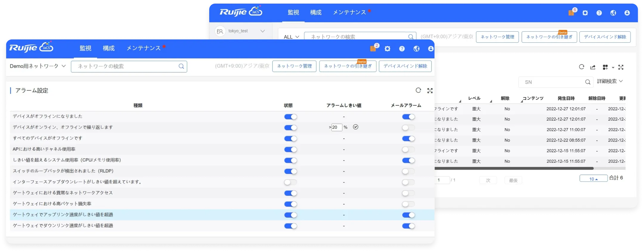The width and height of the screenshot is (644, 252).
Task: Click the SN search input field
Action: click(551, 82)
